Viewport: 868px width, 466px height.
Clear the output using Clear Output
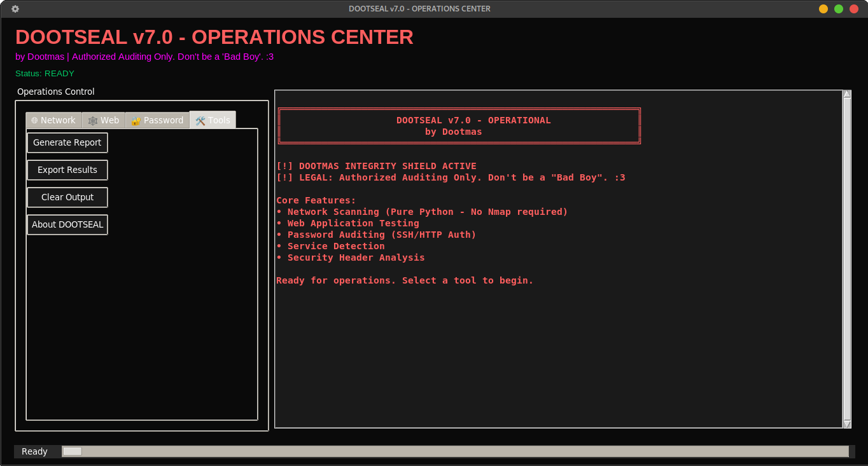point(67,197)
